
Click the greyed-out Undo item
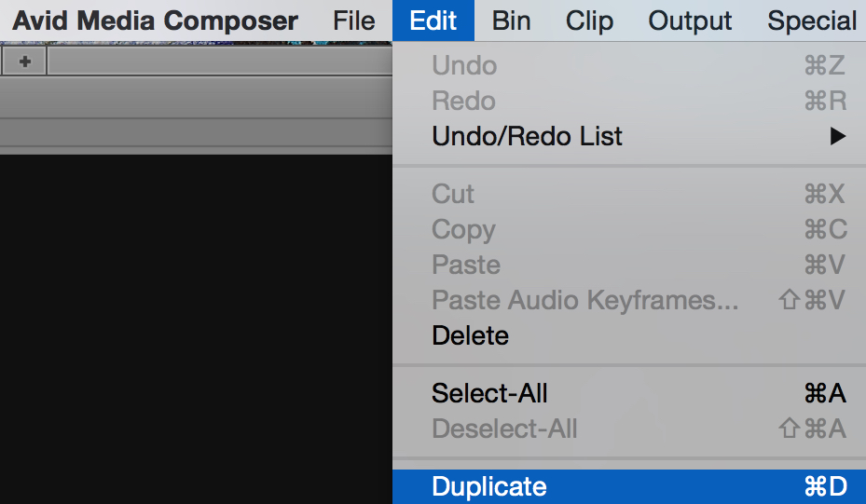pyautogui.click(x=629, y=66)
